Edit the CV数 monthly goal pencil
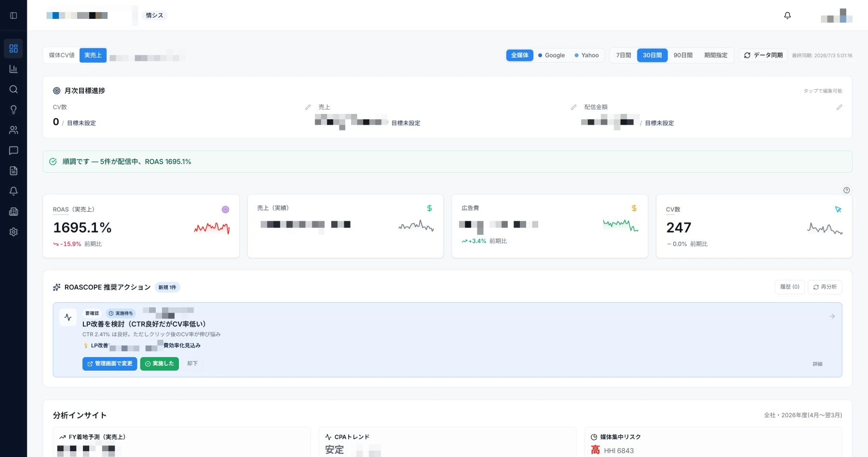Viewport: 868px width, 457px height. coord(308,107)
